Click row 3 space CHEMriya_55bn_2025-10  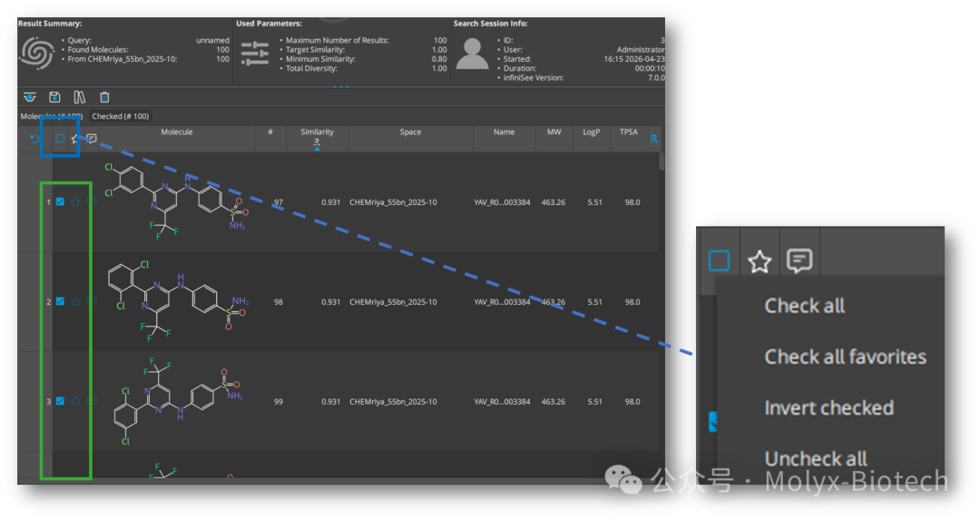pyautogui.click(x=393, y=402)
